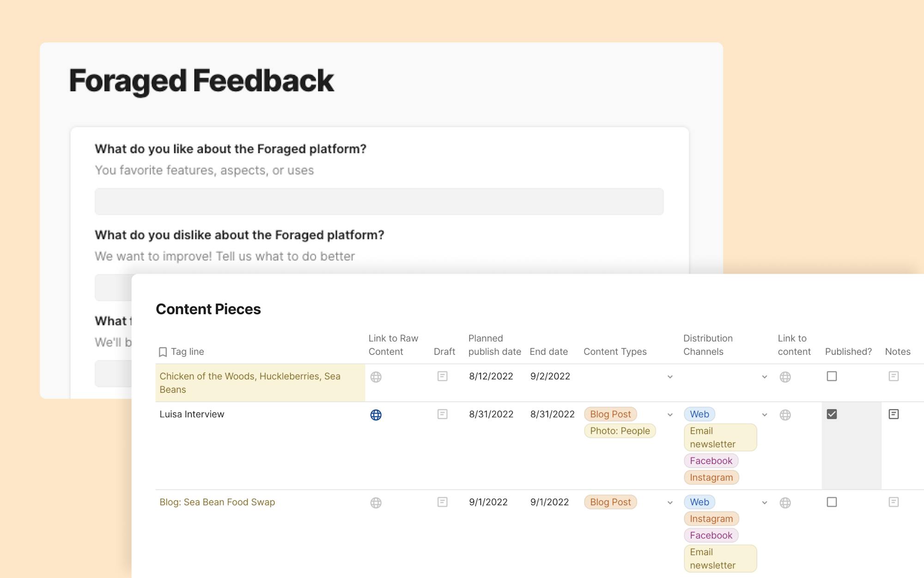This screenshot has width=924, height=578.
Task: Check Published box for Chicken of the Woods
Action: (832, 376)
